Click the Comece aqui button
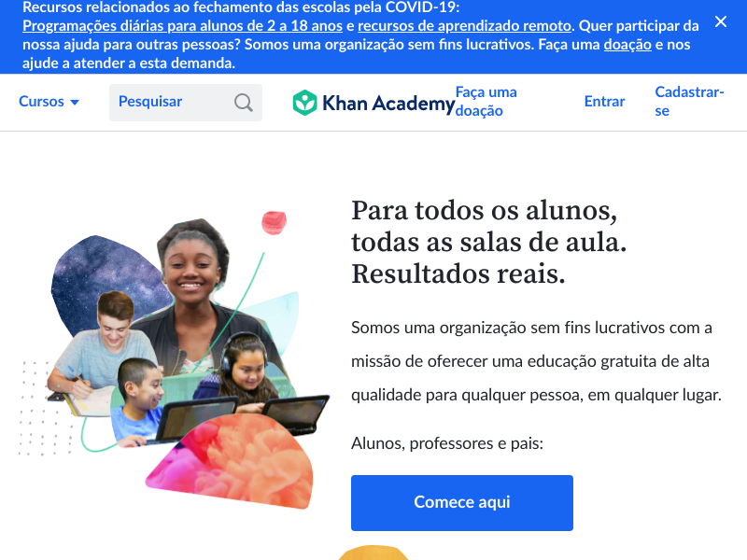747x560 pixels. pyautogui.click(x=461, y=502)
